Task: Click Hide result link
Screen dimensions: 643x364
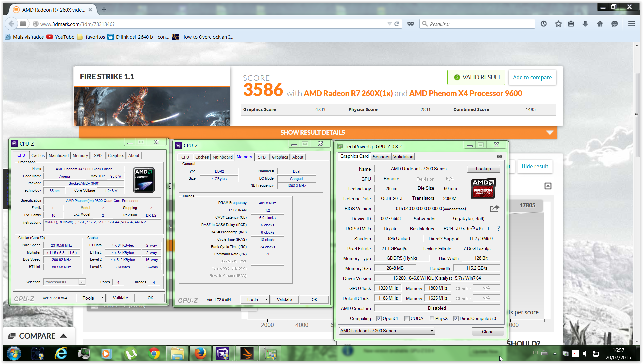Action: pos(535,166)
